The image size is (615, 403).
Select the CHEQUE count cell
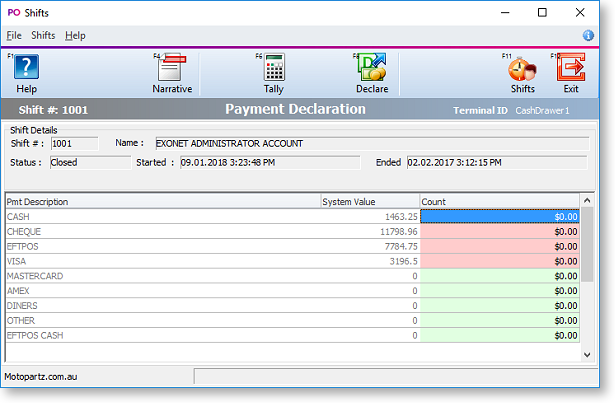(500, 231)
